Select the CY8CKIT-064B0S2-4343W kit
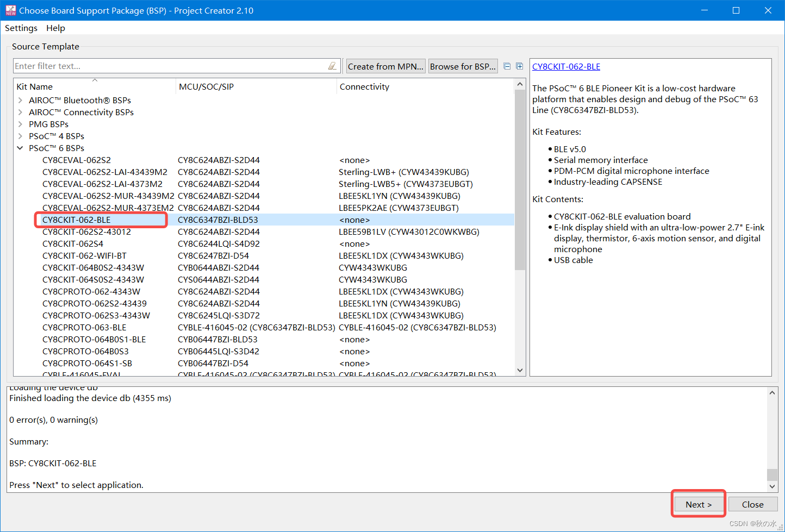 tap(93, 267)
